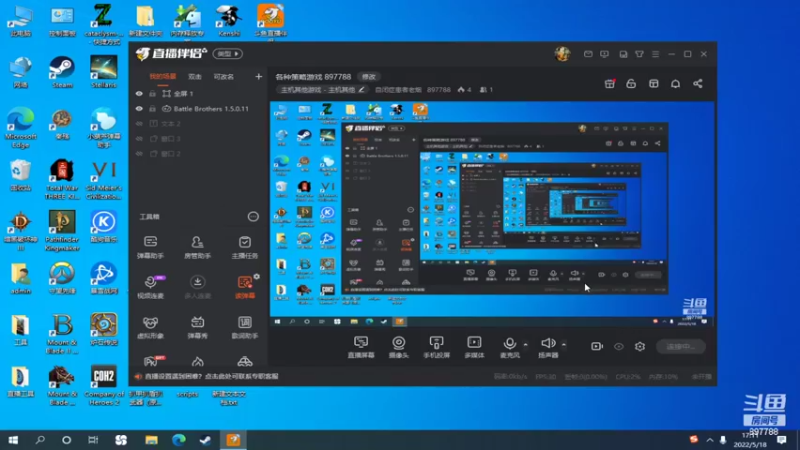The image size is (800, 450).
Task: Show the hidden 窗口 3 source
Action: click(x=139, y=139)
